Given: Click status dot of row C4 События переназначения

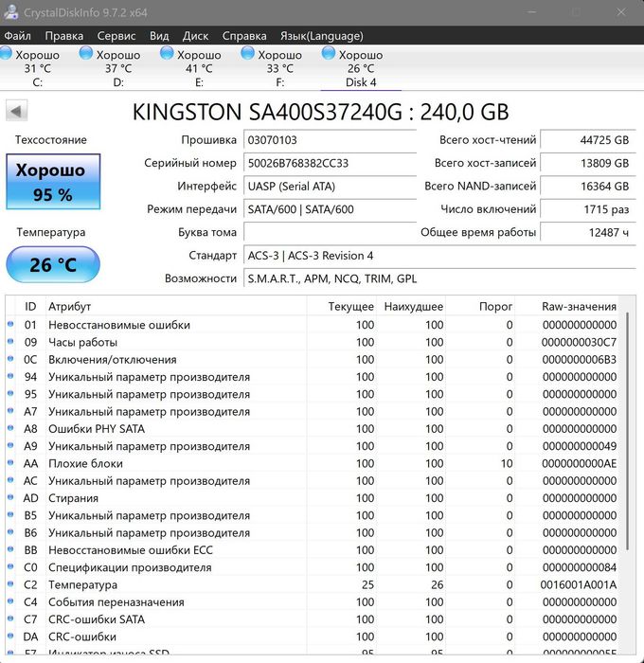Looking at the screenshot, I should (10, 601).
